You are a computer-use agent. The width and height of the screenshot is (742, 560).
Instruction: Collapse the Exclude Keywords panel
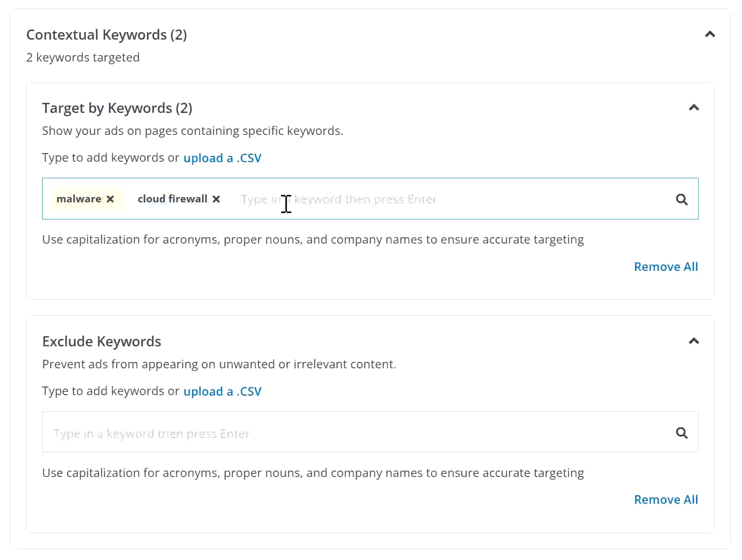click(x=694, y=342)
